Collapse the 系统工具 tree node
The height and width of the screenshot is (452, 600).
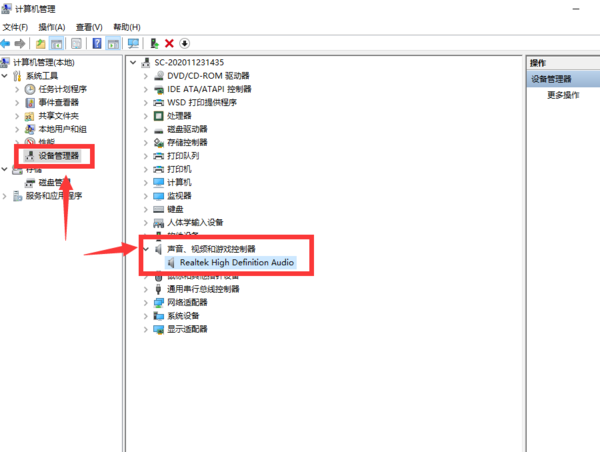point(5,76)
